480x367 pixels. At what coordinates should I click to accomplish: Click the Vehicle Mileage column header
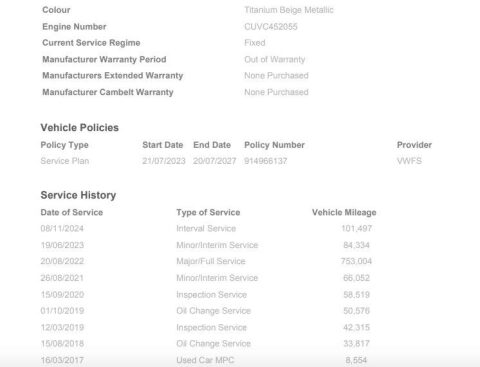(x=344, y=212)
